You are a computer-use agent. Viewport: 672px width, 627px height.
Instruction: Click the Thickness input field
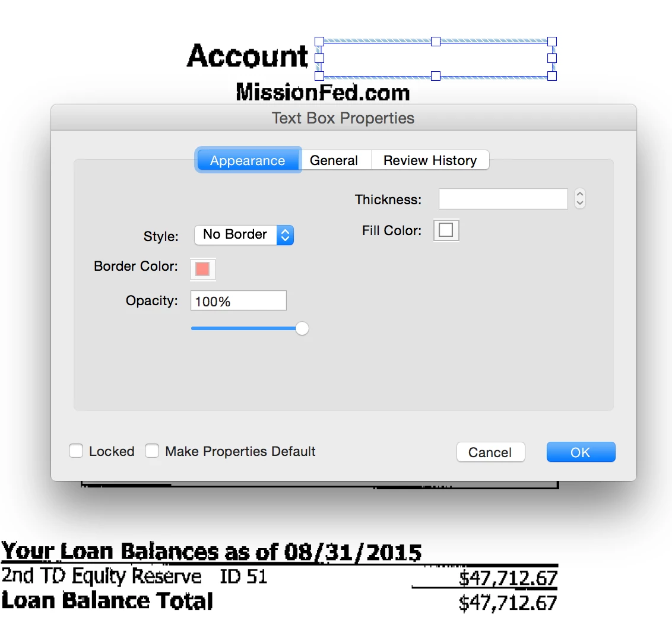[503, 199]
